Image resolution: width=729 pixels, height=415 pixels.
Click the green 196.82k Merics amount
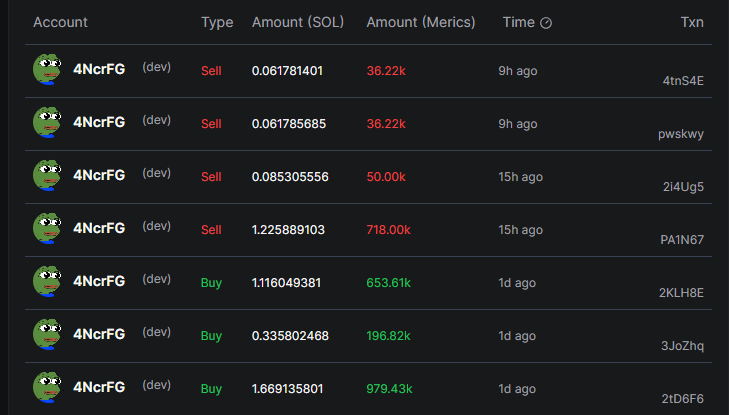(x=388, y=336)
